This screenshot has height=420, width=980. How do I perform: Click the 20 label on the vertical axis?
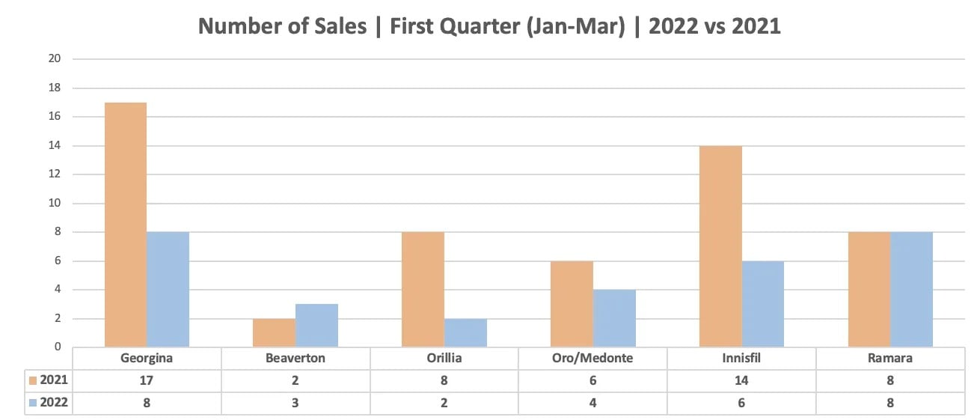point(56,58)
